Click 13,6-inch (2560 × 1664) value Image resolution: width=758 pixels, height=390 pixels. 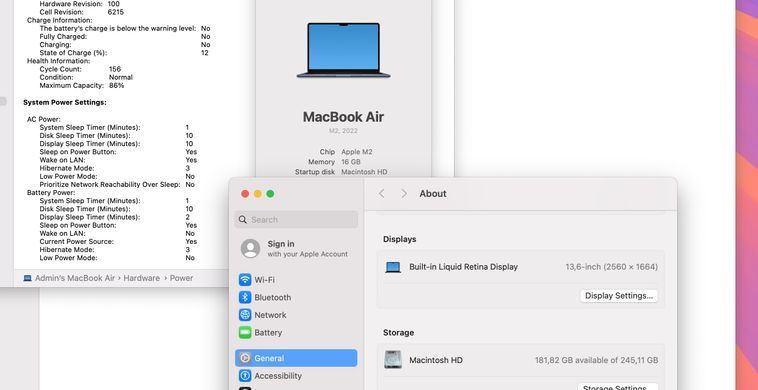(x=612, y=267)
